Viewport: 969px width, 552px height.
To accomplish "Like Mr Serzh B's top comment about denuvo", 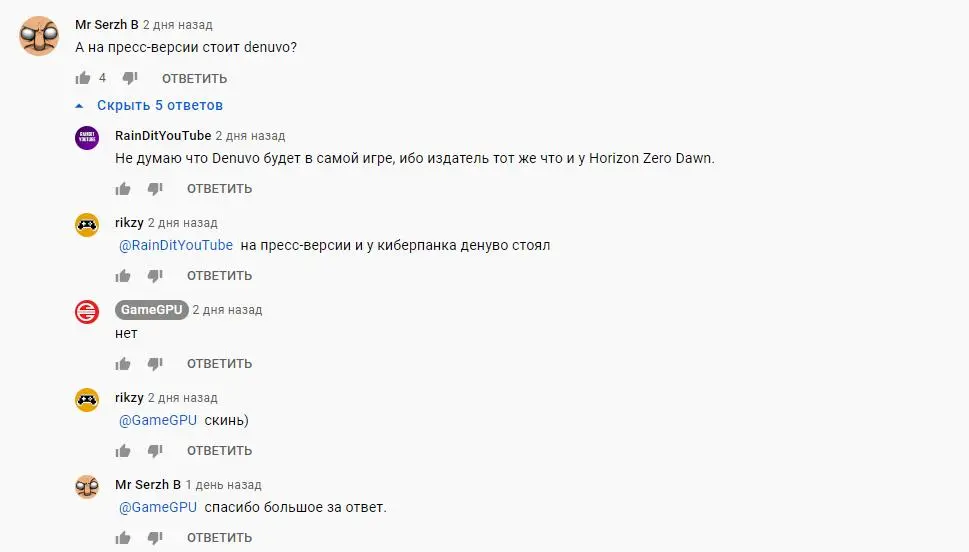I will point(83,78).
